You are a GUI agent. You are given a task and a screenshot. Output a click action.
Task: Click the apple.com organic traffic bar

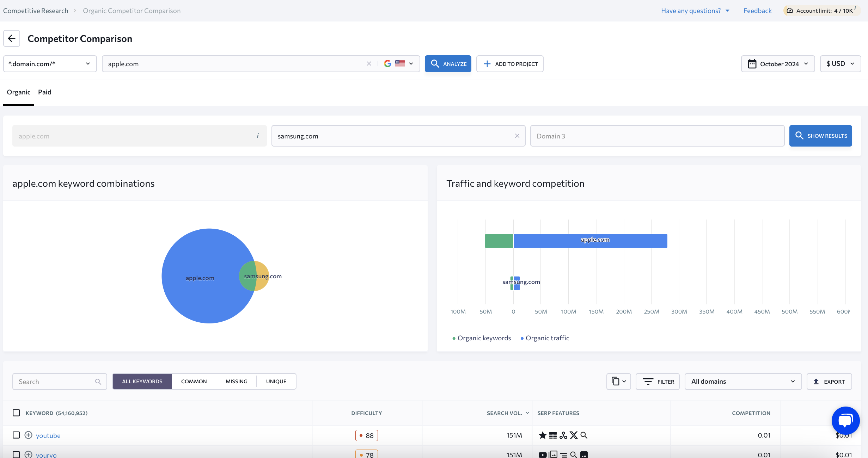(591, 241)
